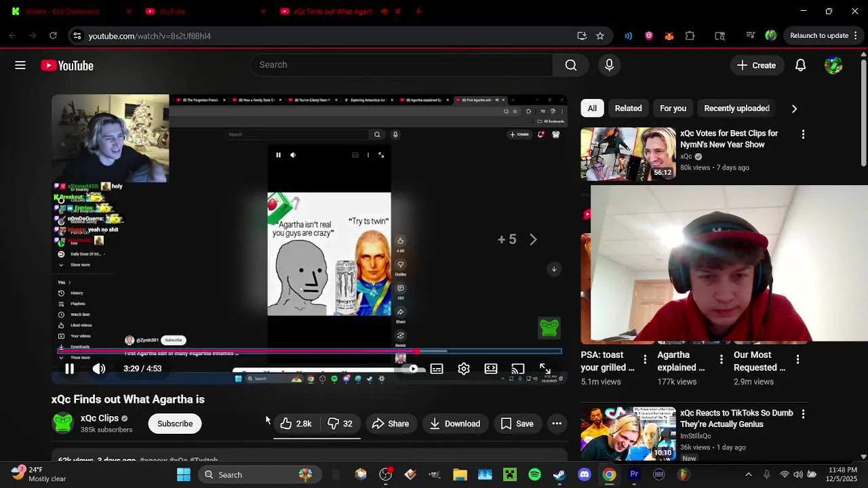The width and height of the screenshot is (868, 488).
Task: Like the video with 2.8k likes
Action: coord(296,424)
